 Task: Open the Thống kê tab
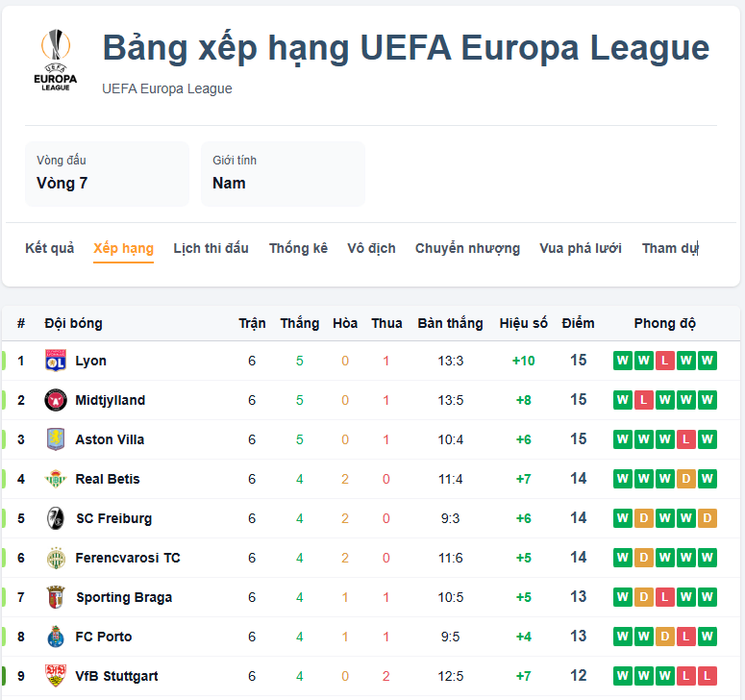(x=298, y=248)
